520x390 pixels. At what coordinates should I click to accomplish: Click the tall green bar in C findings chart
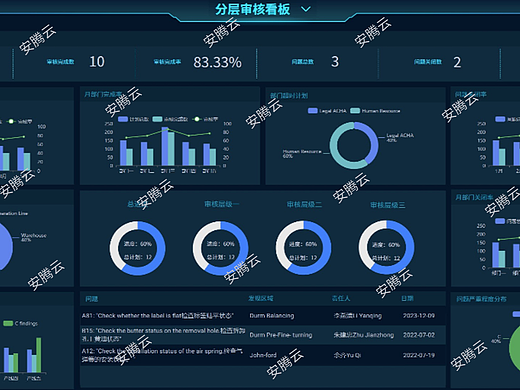tap(39, 355)
